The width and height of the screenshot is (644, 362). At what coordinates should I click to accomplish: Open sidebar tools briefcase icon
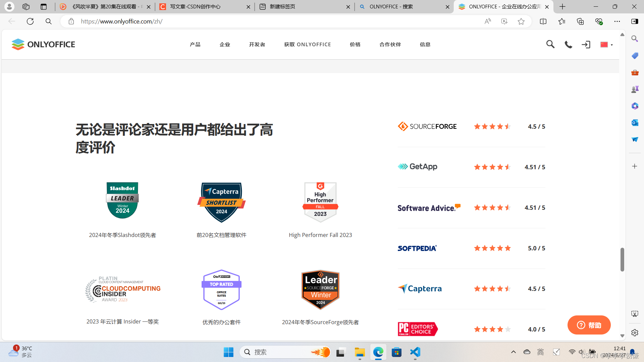[635, 72]
